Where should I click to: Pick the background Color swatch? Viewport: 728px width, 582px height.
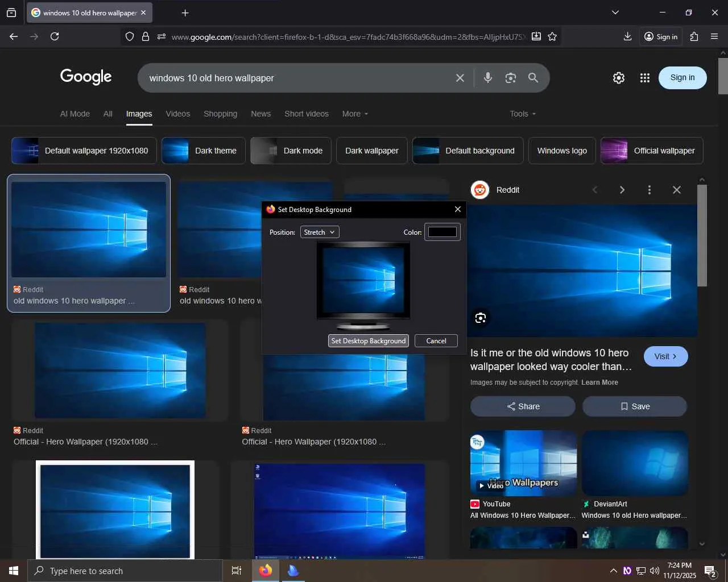442,232
